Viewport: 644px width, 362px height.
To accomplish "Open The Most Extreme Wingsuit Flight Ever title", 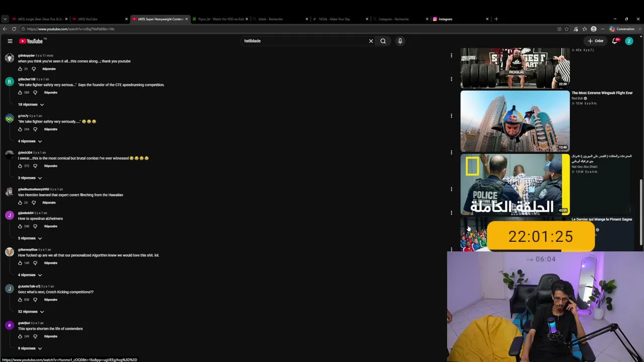I will click(602, 93).
